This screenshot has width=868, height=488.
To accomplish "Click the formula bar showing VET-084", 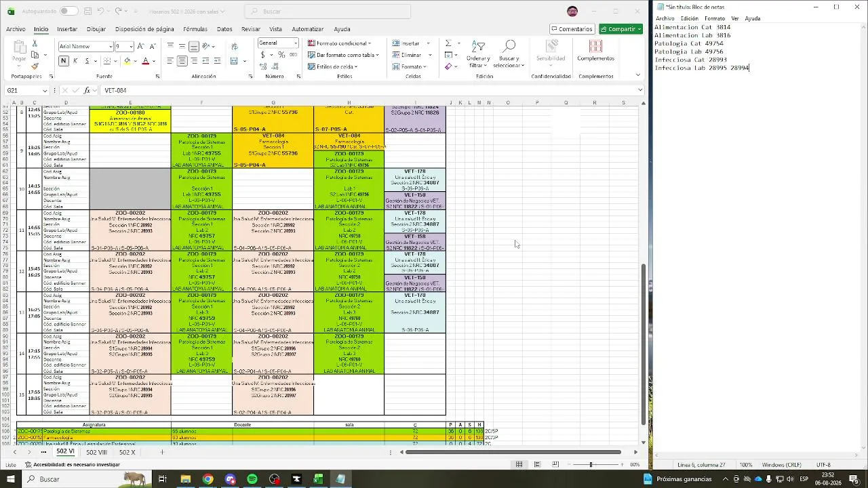I will pos(370,90).
